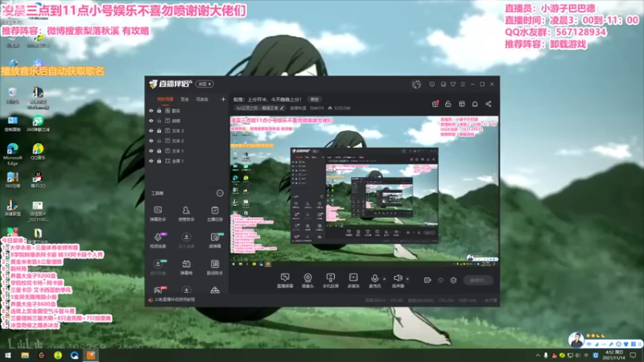Open the toolbox download tool with NEW badge
The width and height of the screenshot is (644, 362).
click(x=158, y=267)
